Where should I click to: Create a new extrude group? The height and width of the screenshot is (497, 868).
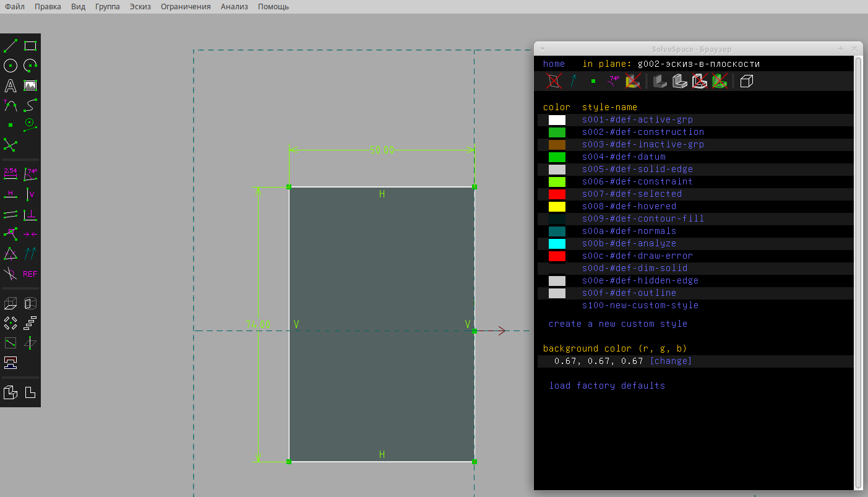pos(11,303)
